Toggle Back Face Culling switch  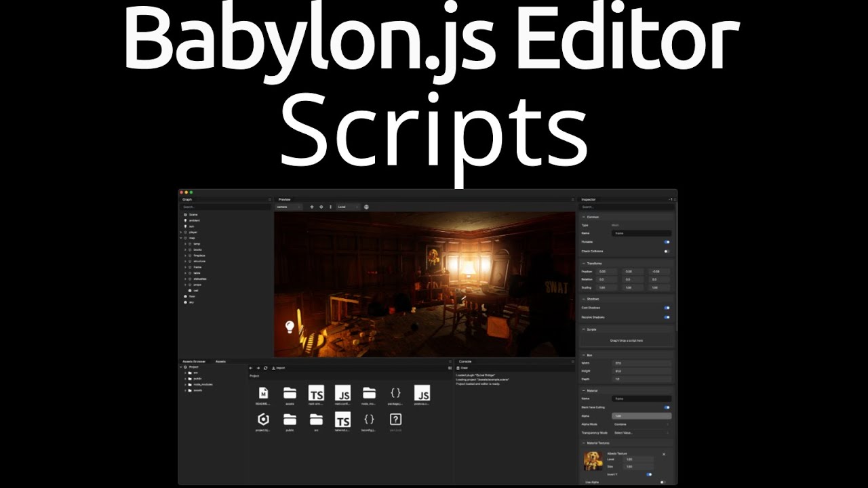[x=667, y=407]
